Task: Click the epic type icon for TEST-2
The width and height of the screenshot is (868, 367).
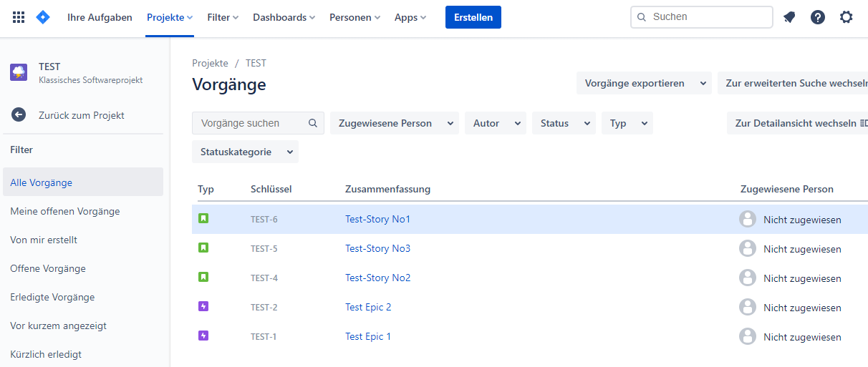Action: coord(203,307)
